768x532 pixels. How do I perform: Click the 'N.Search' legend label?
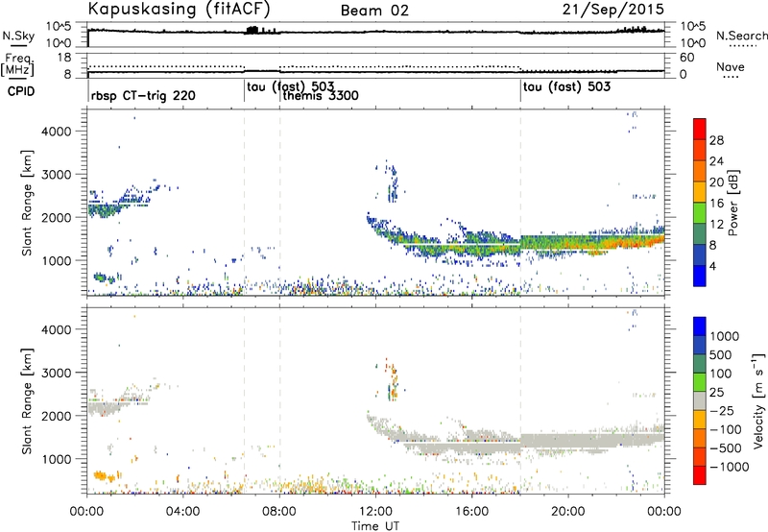click(x=741, y=36)
